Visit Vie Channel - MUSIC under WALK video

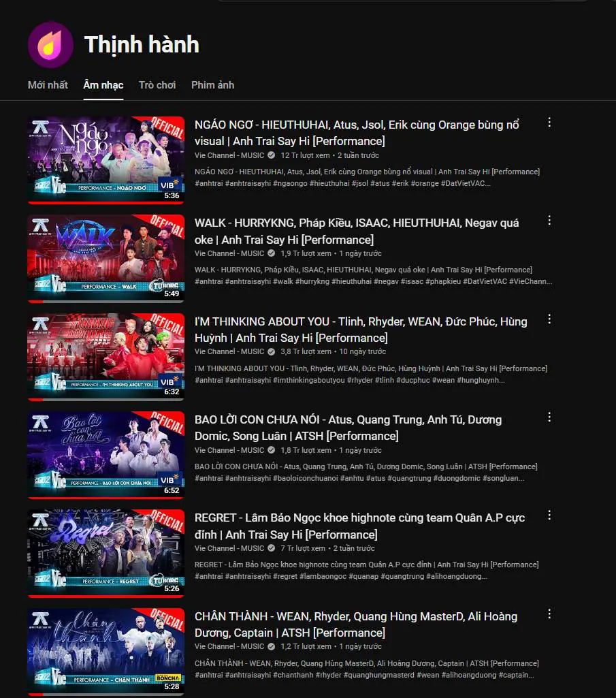[x=229, y=253]
